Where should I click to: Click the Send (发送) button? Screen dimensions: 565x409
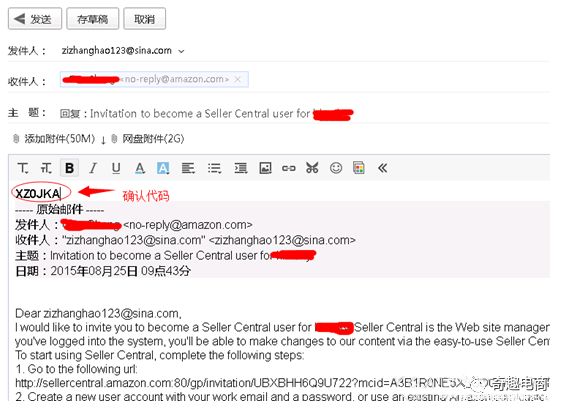tap(35, 19)
